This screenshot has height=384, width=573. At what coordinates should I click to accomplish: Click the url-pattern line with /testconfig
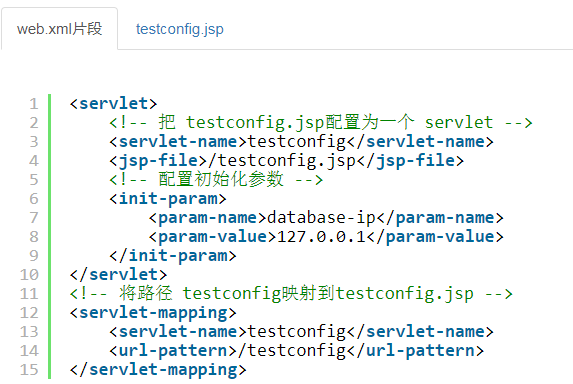click(x=296, y=351)
